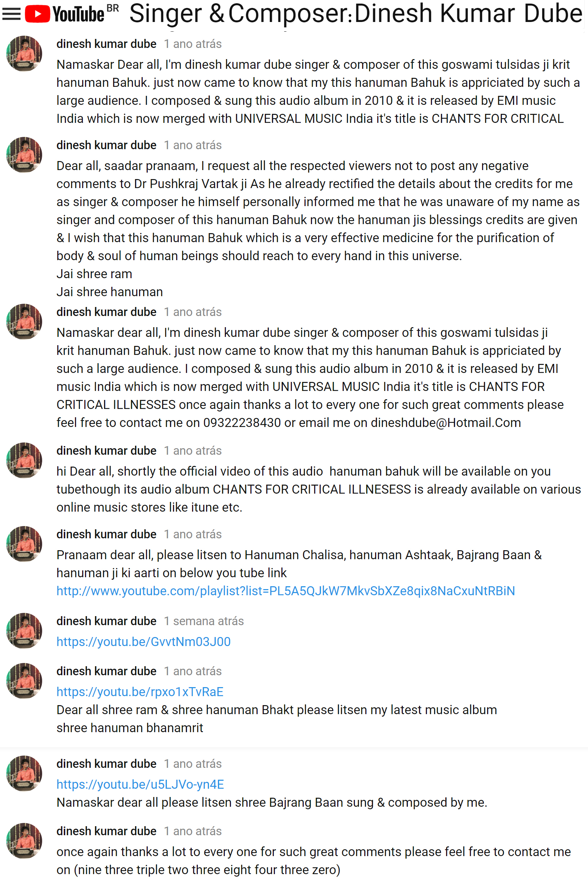Click author name on the 'saadar pranaam' comment

(106, 145)
